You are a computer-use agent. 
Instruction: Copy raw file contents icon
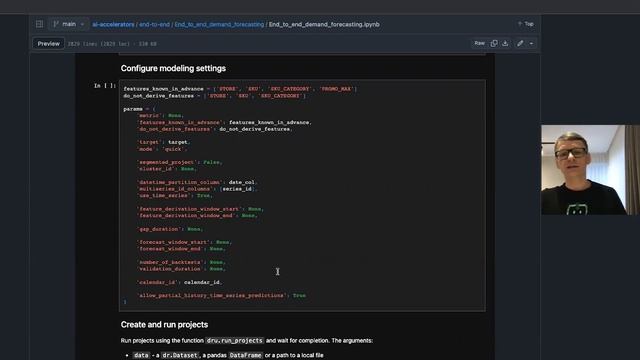(x=494, y=43)
